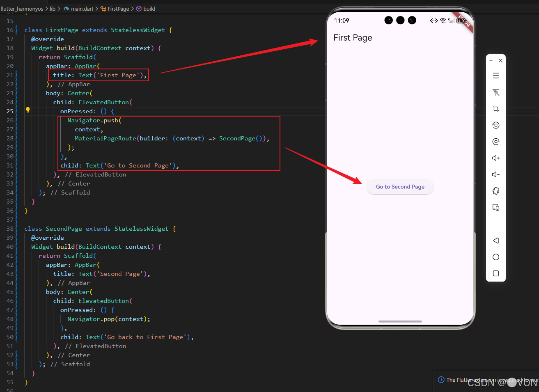Open the build breadcrumb
This screenshot has width=539, height=392.
click(x=149, y=9)
